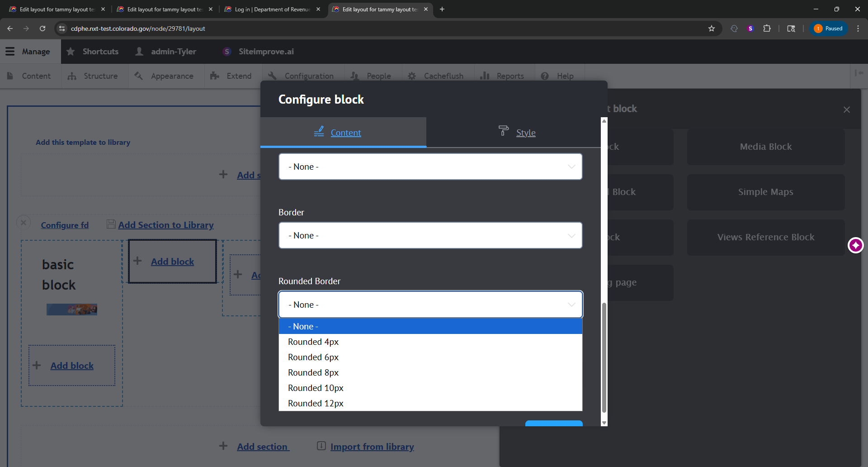Click Add Section to Library link
This screenshot has width=868, height=467.
(165, 225)
